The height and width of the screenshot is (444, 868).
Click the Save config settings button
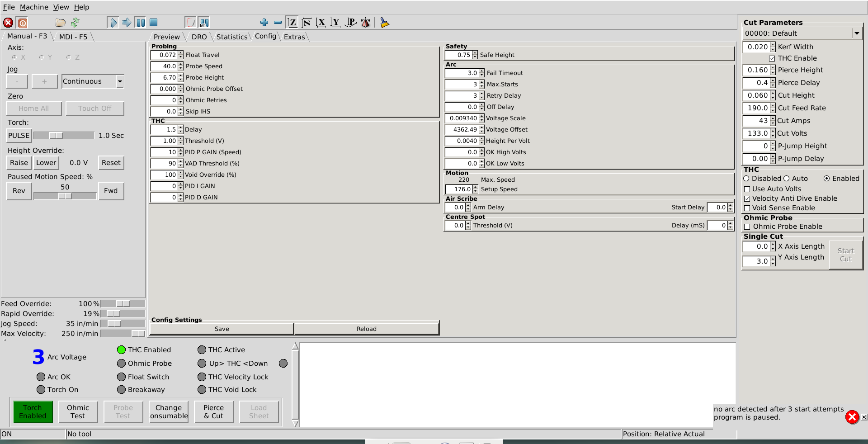point(222,329)
